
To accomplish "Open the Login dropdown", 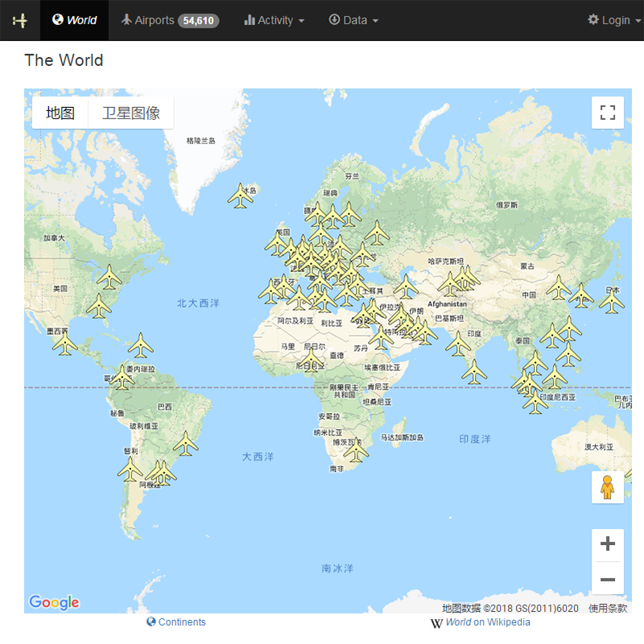I will (609, 20).
